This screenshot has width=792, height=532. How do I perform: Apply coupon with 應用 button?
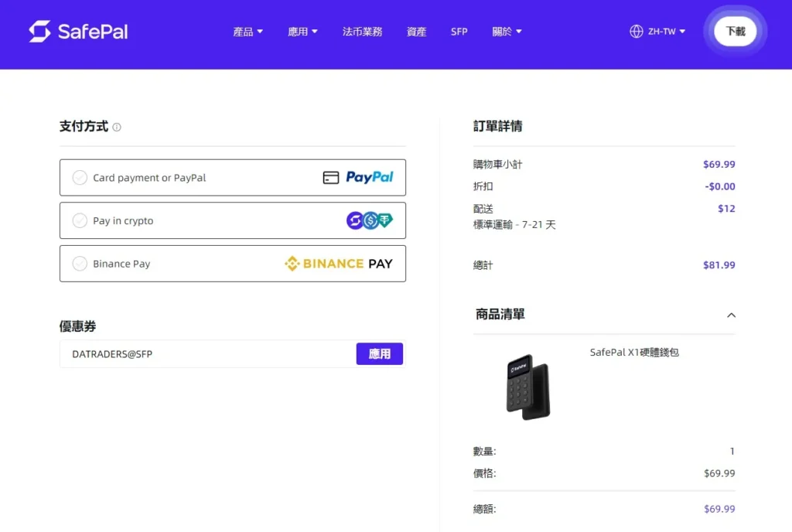(379, 354)
